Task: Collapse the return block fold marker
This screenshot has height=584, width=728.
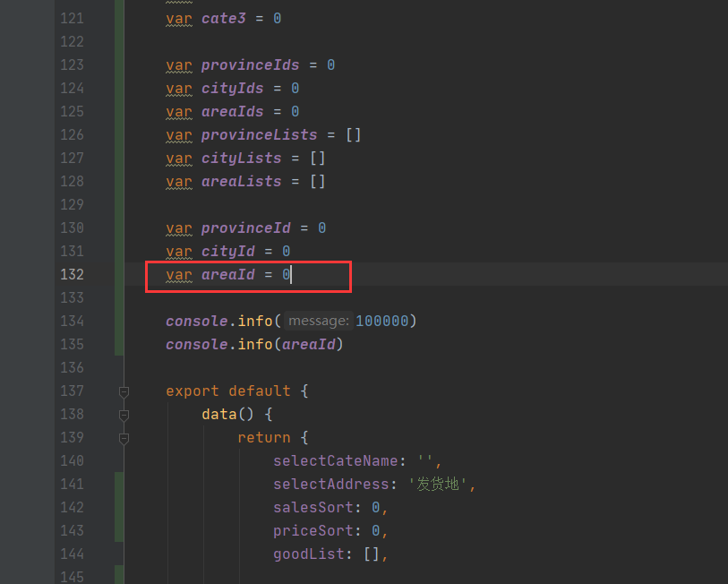Action: [124, 439]
